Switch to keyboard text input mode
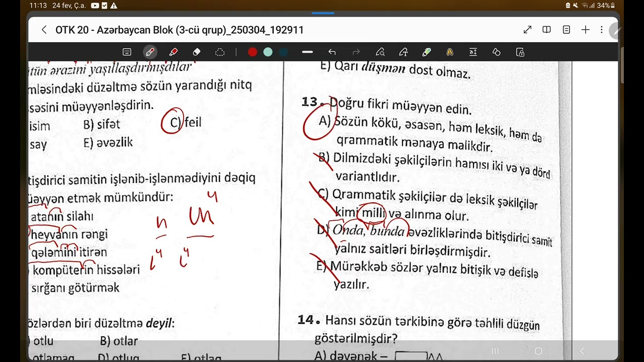 (x=127, y=52)
